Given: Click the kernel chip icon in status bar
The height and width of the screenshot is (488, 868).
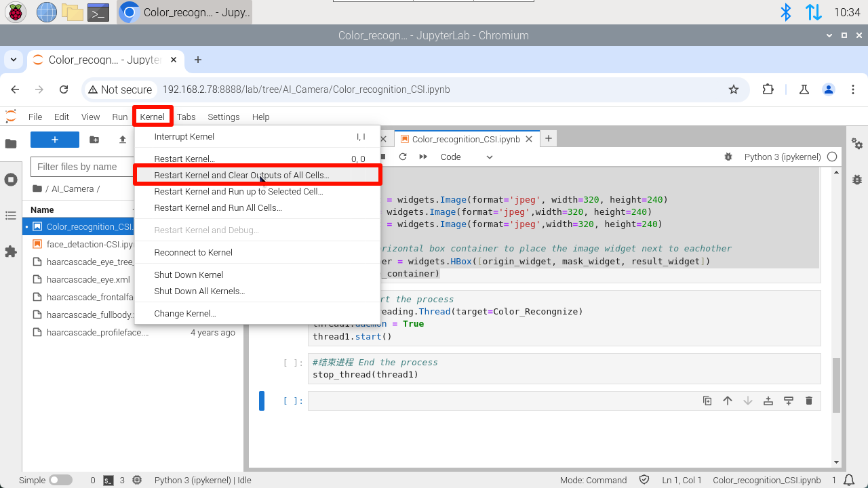Looking at the screenshot, I should (138, 480).
